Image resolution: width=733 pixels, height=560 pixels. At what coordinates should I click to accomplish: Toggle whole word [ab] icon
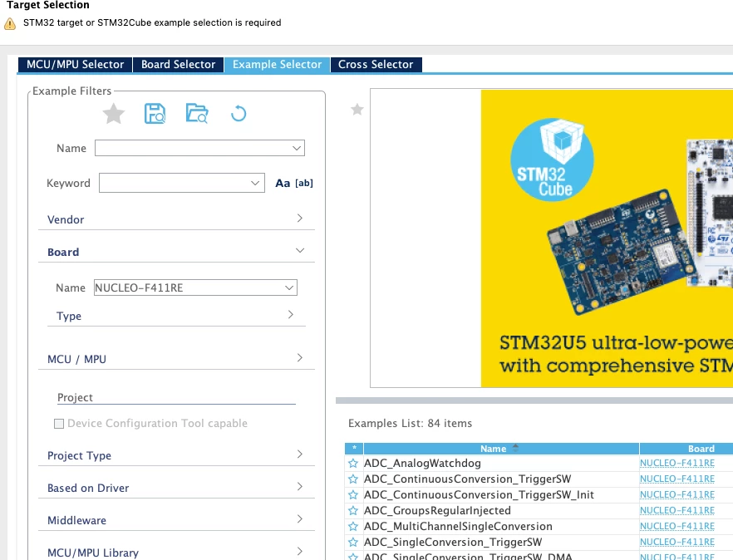coord(304,184)
